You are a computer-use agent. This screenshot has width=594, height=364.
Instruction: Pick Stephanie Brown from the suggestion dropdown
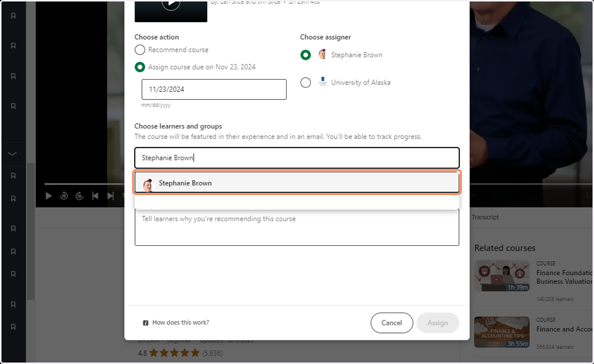[297, 182]
